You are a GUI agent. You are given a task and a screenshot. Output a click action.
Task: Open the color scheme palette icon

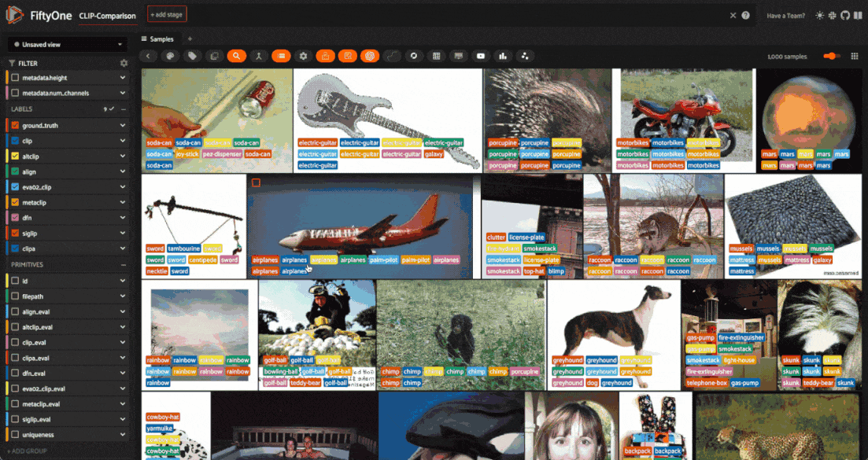(170, 56)
